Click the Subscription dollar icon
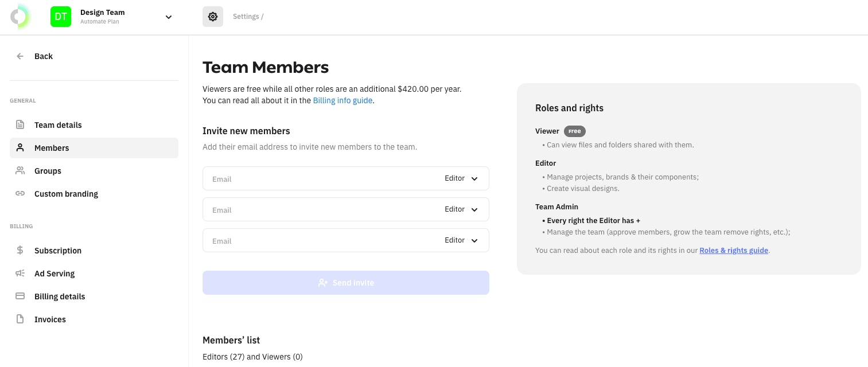This screenshot has height=367, width=868. [x=20, y=251]
